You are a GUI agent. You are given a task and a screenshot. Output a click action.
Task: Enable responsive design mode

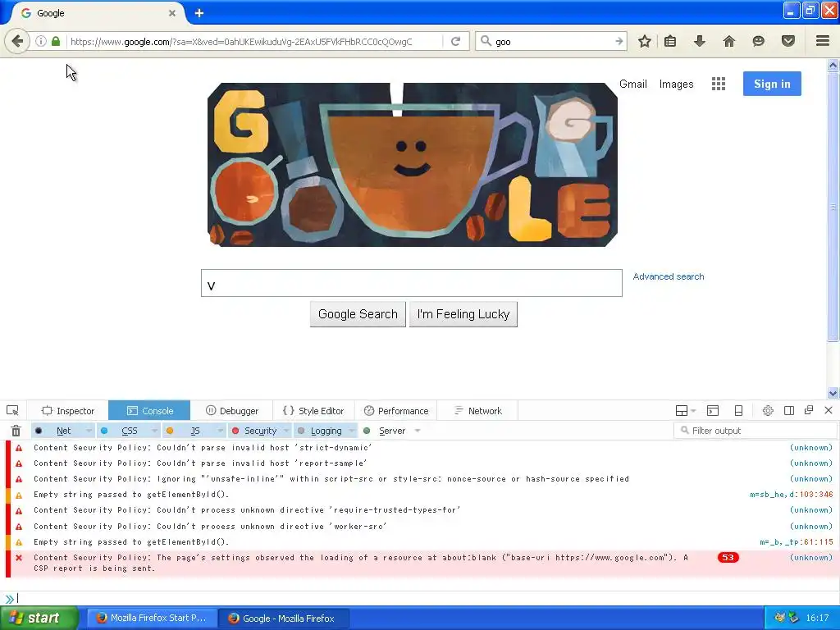coord(738,411)
